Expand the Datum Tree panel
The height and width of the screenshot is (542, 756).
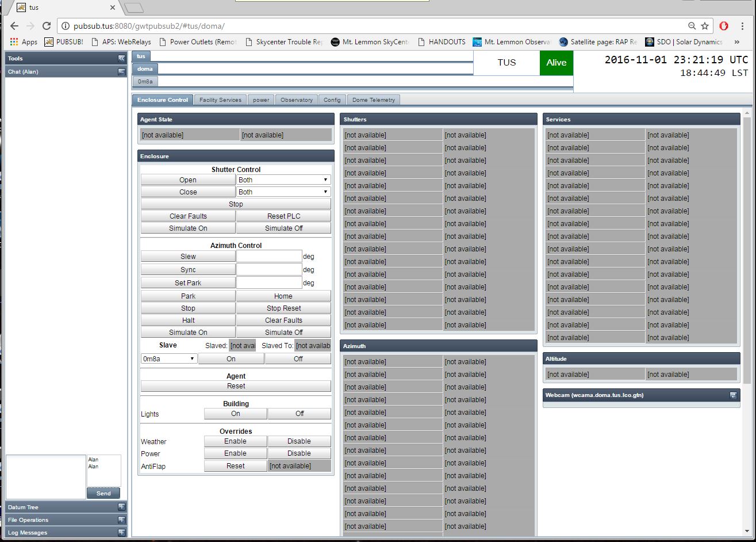[121, 507]
